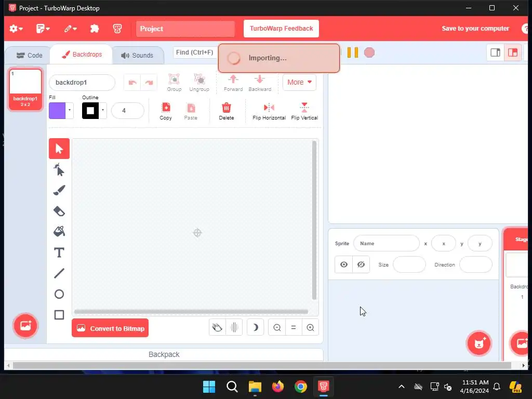The width and height of the screenshot is (532, 399).
Task: Select the Eraser tool
Action: pos(59,211)
